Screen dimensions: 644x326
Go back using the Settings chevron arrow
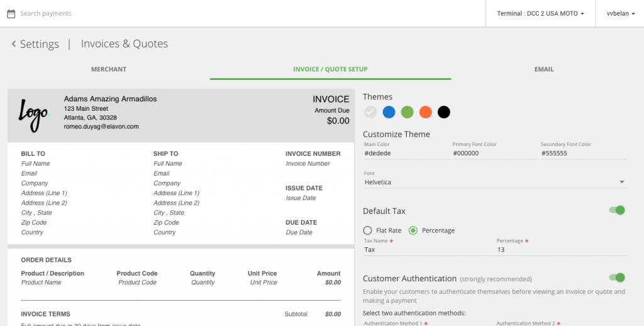14,43
